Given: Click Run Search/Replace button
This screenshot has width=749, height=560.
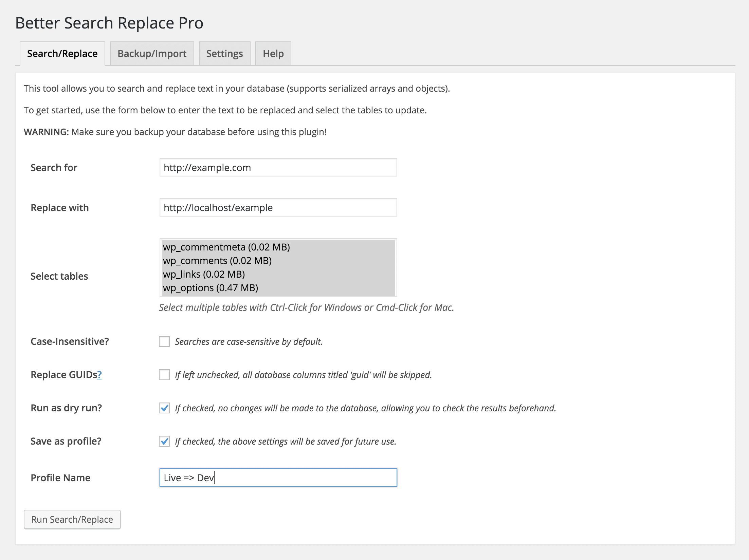Looking at the screenshot, I should point(71,519).
